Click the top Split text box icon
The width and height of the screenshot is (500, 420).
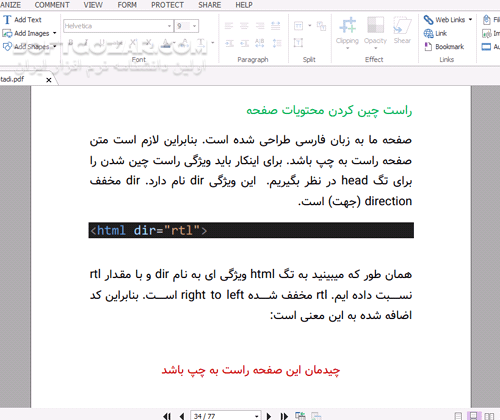298,26
